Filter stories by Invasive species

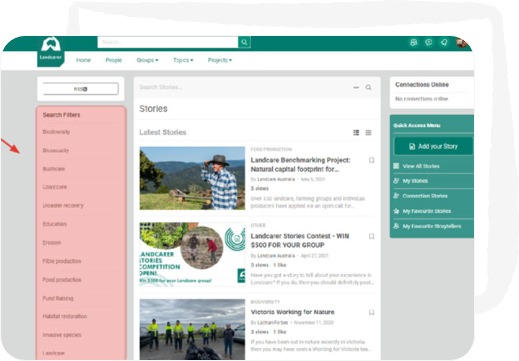tap(62, 335)
